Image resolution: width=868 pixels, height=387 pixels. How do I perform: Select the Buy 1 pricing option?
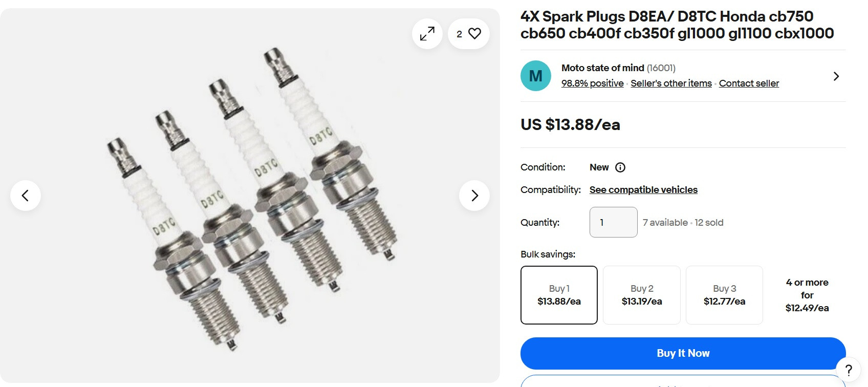(559, 295)
